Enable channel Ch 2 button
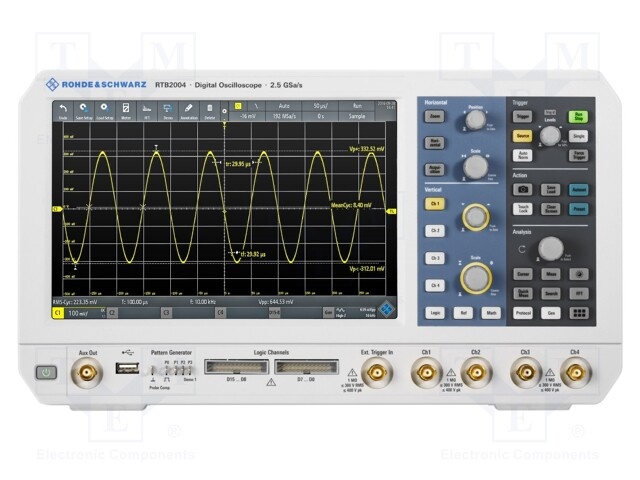640x480 pixels. [434, 230]
